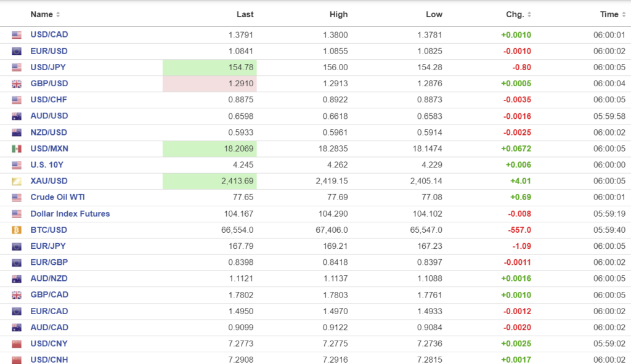
Task: Click the EU flag icon beside EUR/JPY
Action: point(17,246)
